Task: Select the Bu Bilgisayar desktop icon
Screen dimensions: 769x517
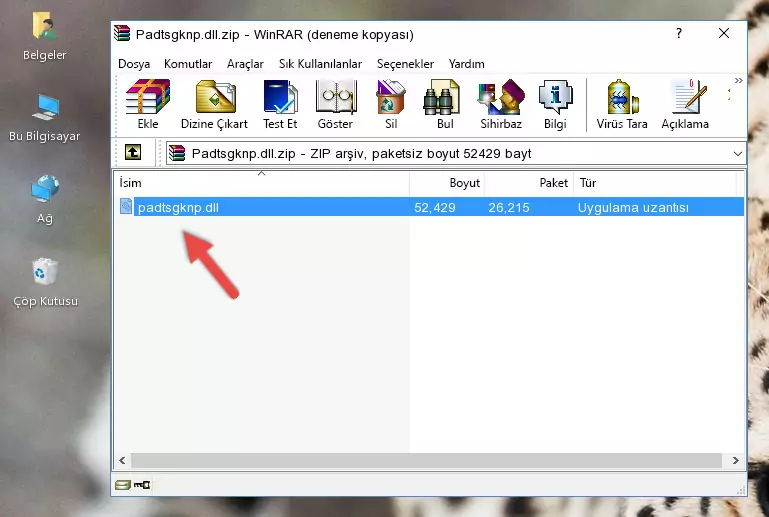Action: (x=45, y=118)
